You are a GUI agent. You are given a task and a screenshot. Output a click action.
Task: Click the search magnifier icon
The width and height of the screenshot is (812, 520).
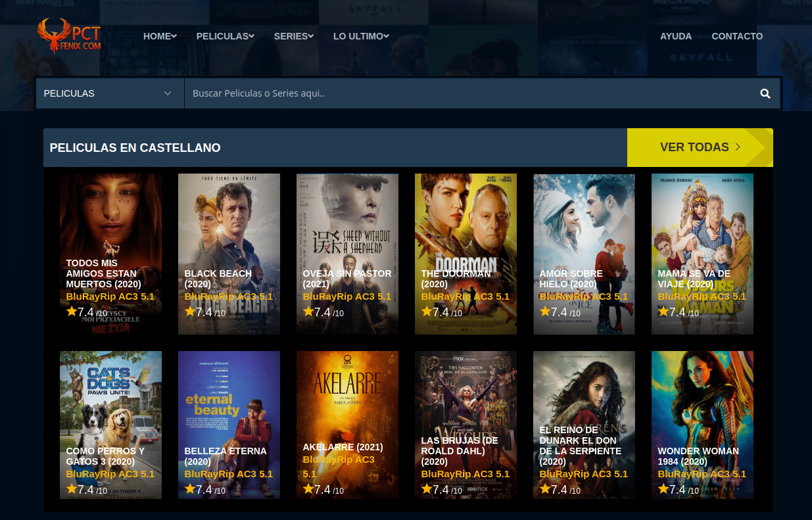765,93
